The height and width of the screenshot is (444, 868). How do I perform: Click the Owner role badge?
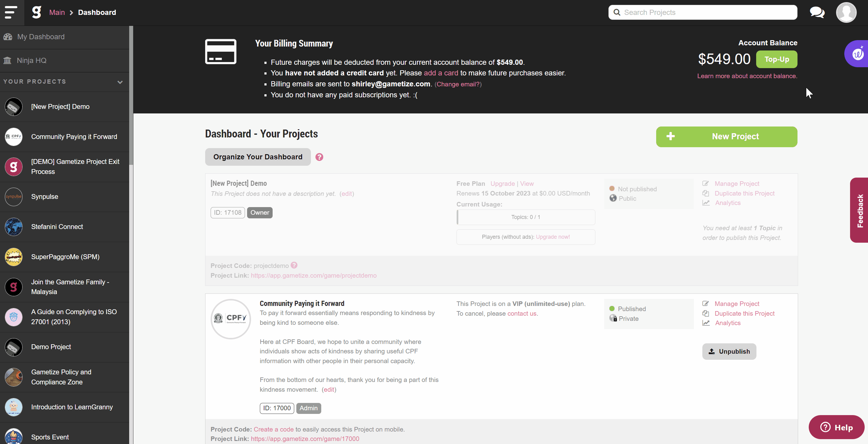[260, 213]
